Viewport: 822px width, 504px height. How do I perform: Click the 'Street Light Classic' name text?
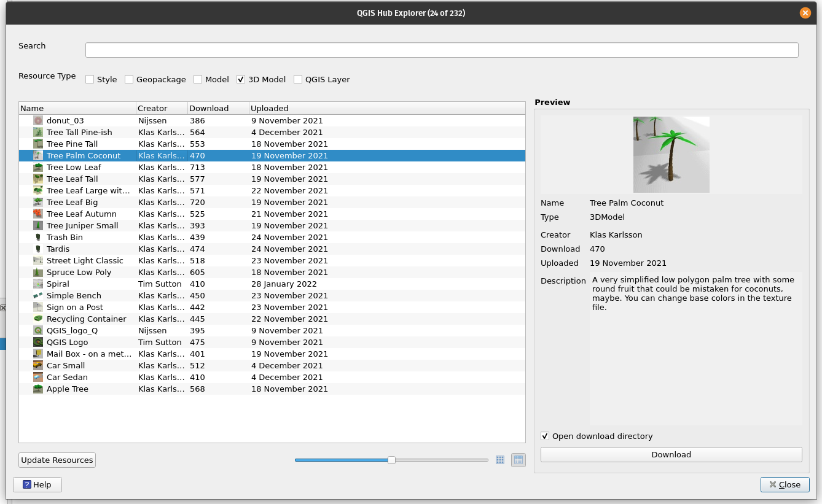[x=85, y=261]
